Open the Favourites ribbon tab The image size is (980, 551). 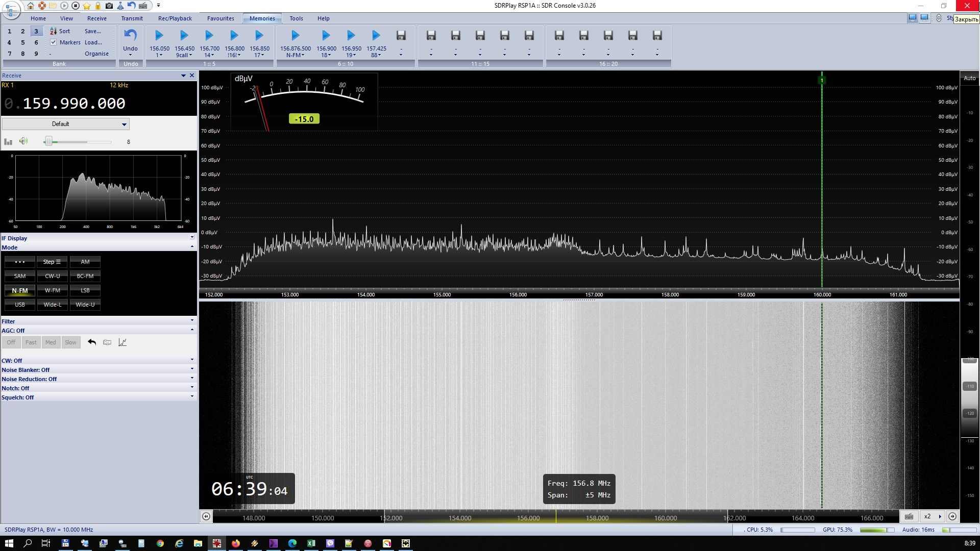click(x=220, y=18)
